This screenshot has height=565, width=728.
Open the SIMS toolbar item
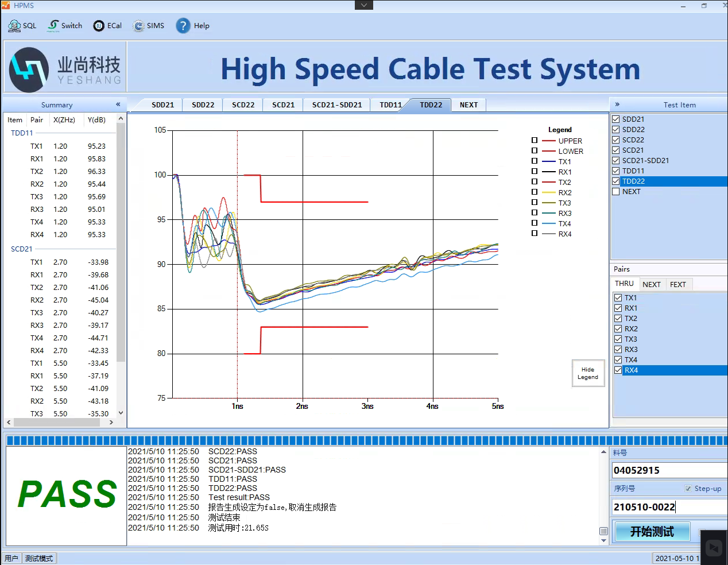(x=148, y=26)
